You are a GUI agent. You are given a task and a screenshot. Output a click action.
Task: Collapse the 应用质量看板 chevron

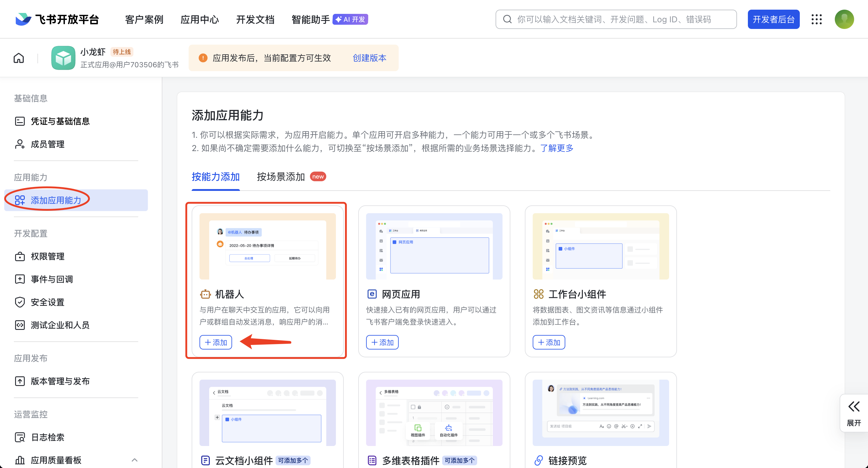tap(134, 460)
